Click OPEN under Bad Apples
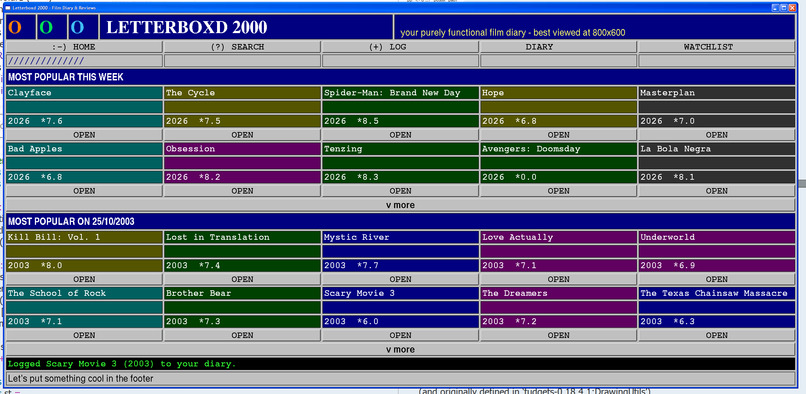The height and width of the screenshot is (394, 806). (x=84, y=191)
